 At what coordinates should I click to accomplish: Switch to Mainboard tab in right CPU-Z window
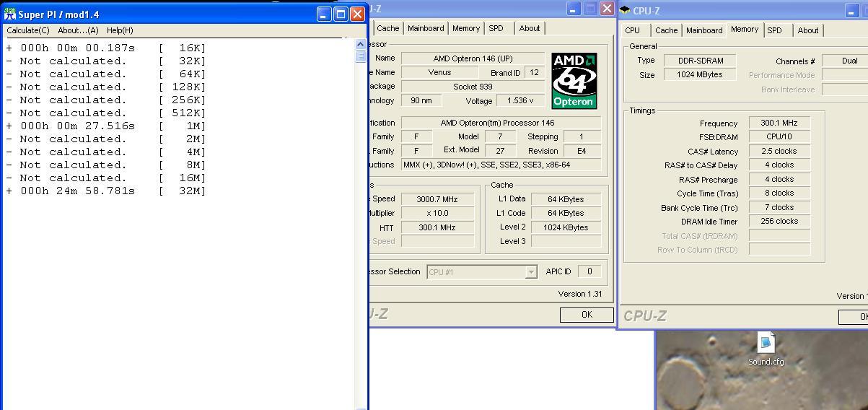(x=704, y=30)
